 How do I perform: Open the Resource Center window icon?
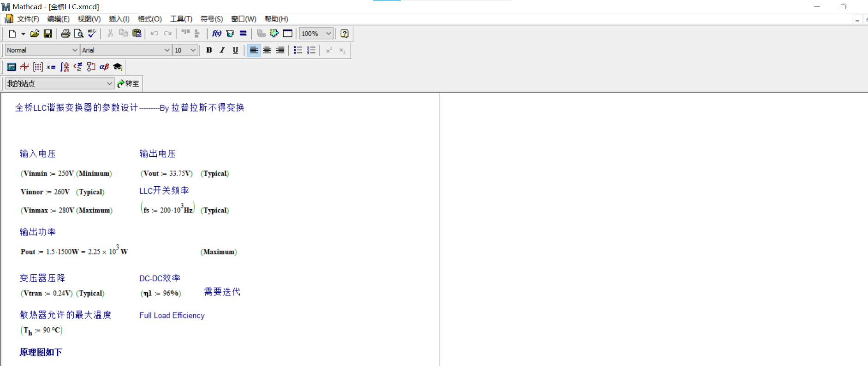pos(288,34)
